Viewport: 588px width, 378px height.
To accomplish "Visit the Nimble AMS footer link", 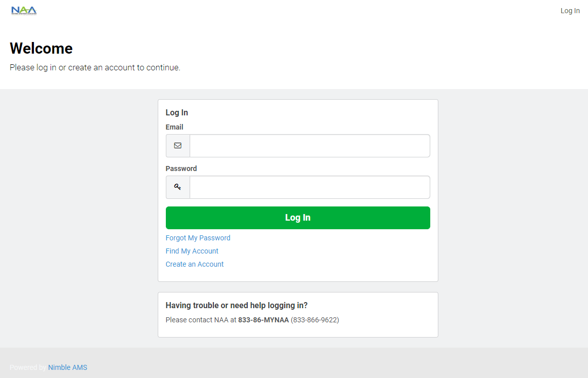I will [x=68, y=367].
